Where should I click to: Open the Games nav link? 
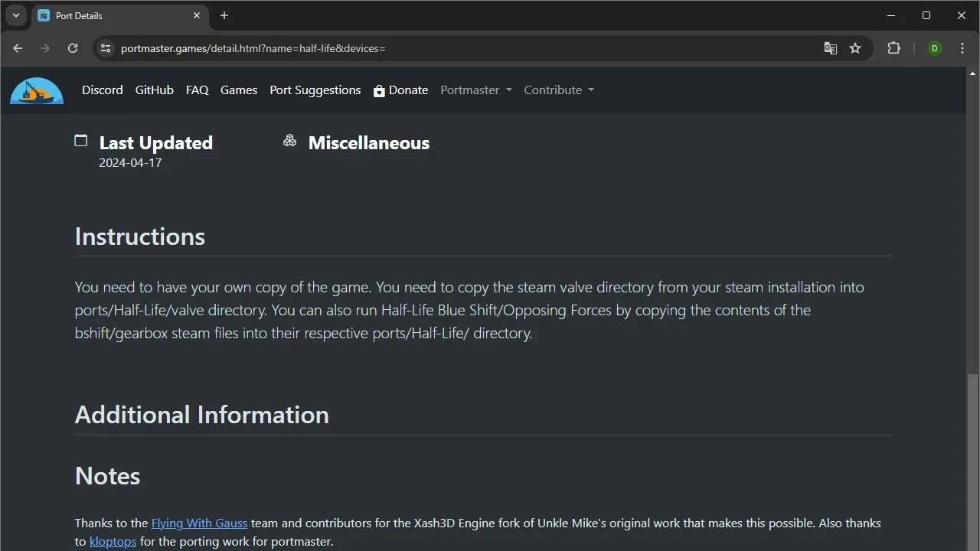click(239, 90)
